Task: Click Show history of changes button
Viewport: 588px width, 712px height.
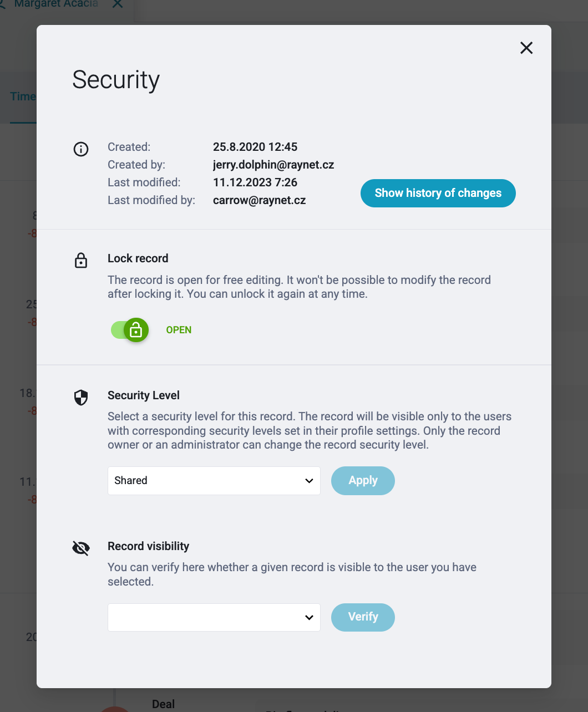Action: coord(438,193)
